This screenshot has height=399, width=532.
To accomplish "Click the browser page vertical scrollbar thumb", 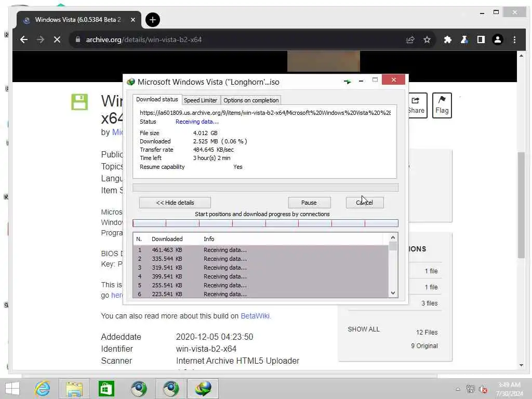I will pos(521,205).
